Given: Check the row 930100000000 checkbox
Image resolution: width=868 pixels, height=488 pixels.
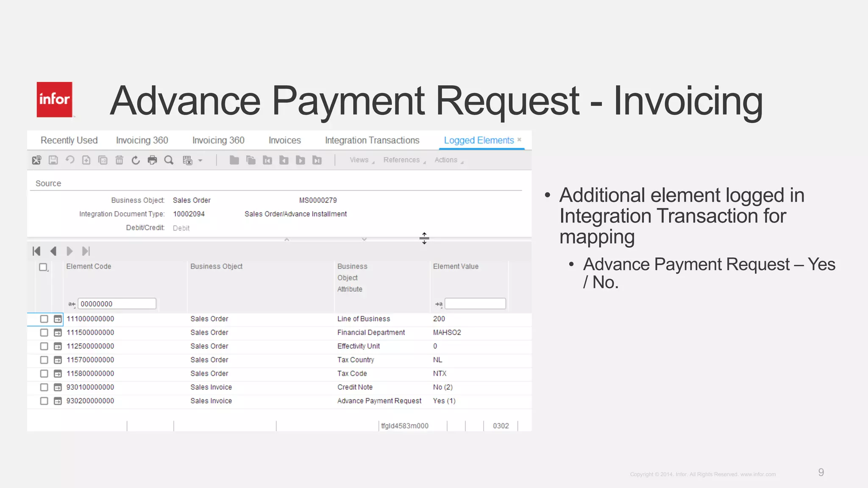Looking at the screenshot, I should click(x=44, y=387).
